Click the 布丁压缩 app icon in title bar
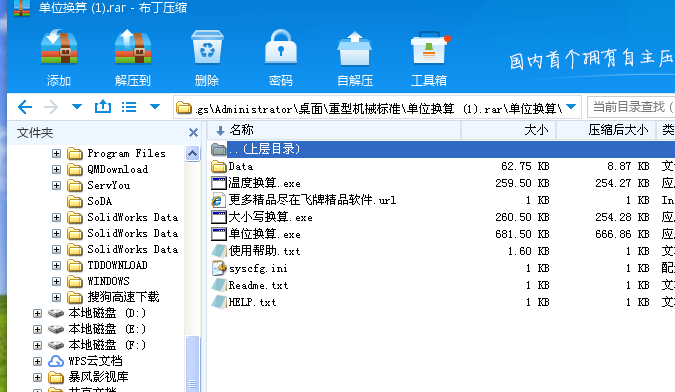Image resolution: width=675 pixels, height=392 pixels. point(22,8)
